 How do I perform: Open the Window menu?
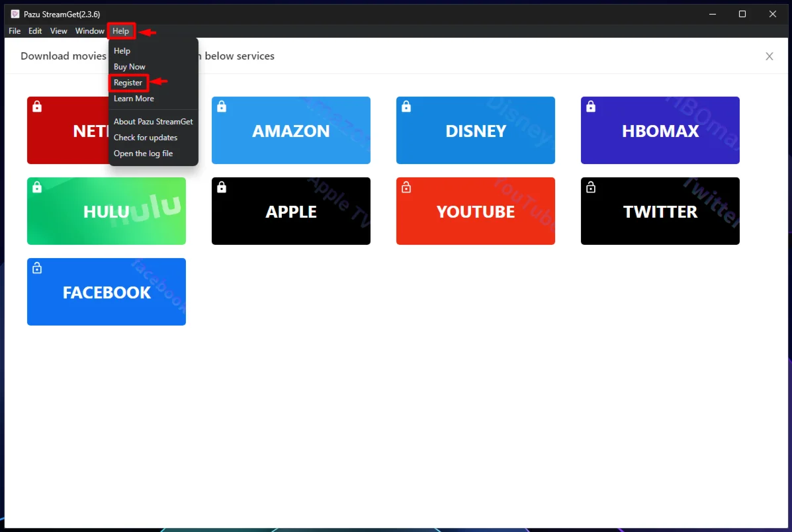[89, 31]
